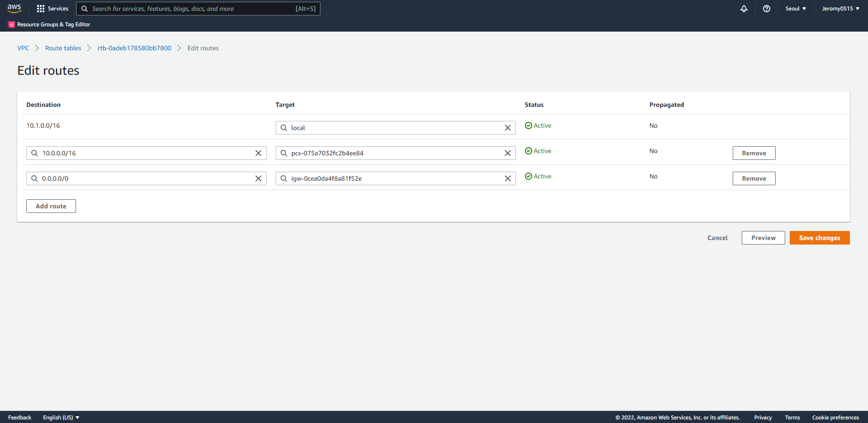Clear the 0.0.0.0/0 destination field
The width and height of the screenshot is (868, 423).
[258, 178]
